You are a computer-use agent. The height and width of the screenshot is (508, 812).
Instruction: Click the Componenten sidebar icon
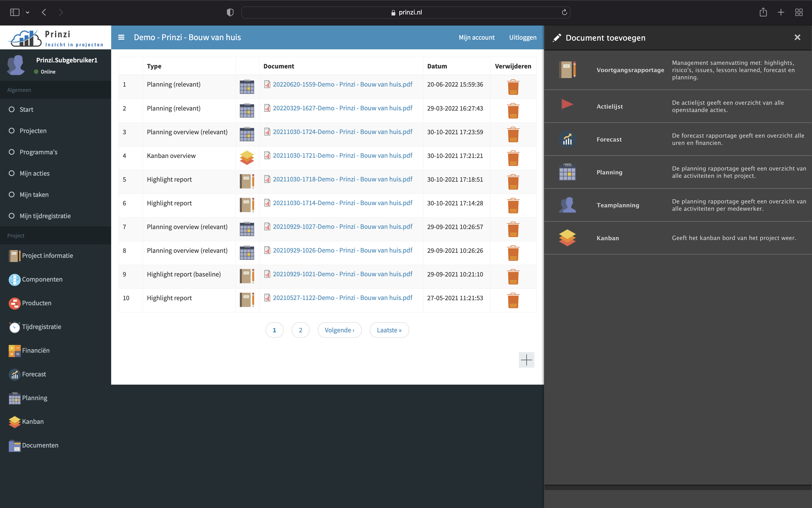tap(14, 280)
